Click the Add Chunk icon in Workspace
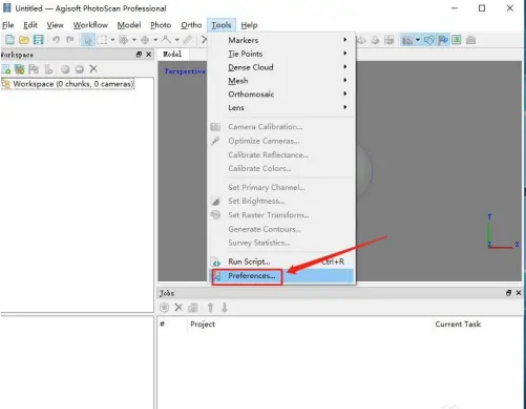The height and width of the screenshot is (409, 526). point(6,69)
